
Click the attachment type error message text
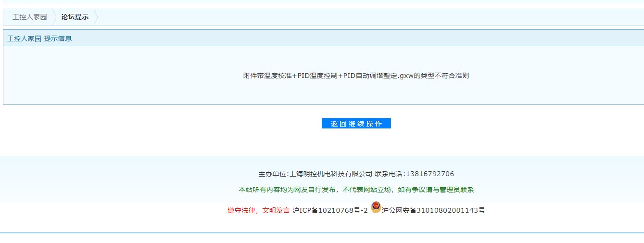(356, 76)
